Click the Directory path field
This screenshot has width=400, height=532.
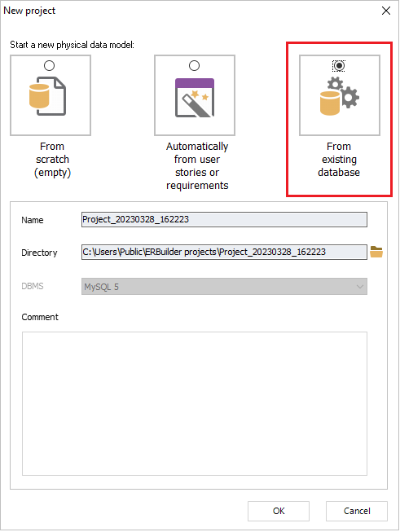click(224, 252)
